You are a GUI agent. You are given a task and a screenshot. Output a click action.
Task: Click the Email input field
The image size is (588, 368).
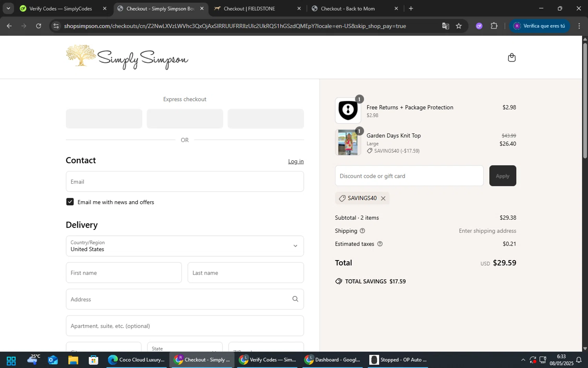coord(185,181)
